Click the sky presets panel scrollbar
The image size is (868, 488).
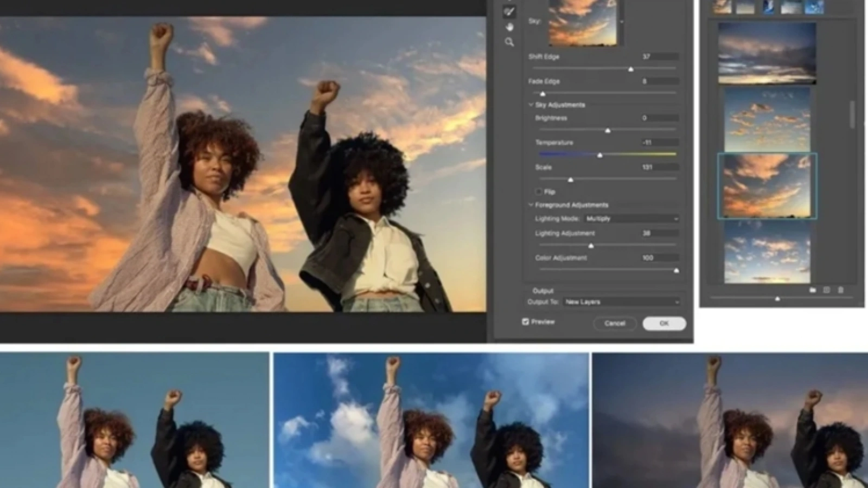[852, 114]
